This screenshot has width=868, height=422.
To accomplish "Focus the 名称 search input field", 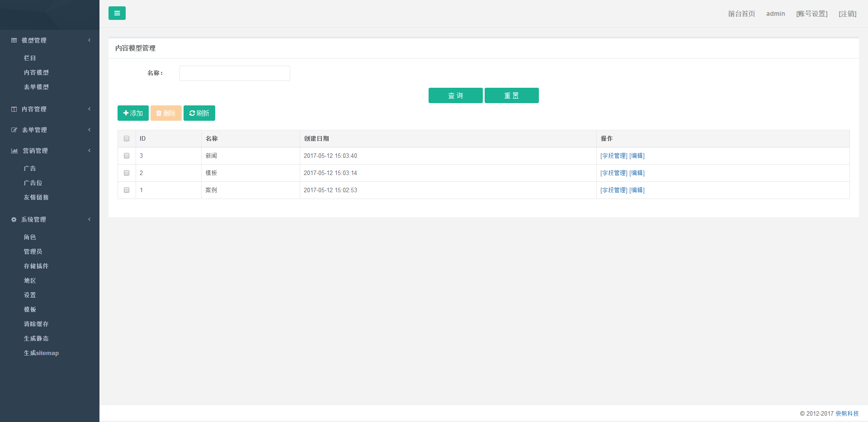I will point(235,73).
